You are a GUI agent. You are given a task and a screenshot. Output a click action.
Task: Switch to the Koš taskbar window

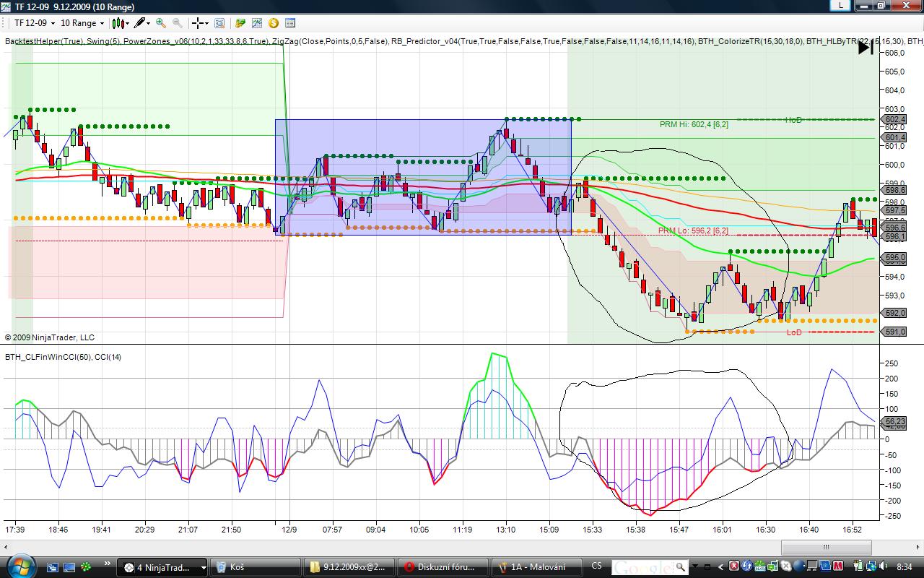tap(257, 567)
